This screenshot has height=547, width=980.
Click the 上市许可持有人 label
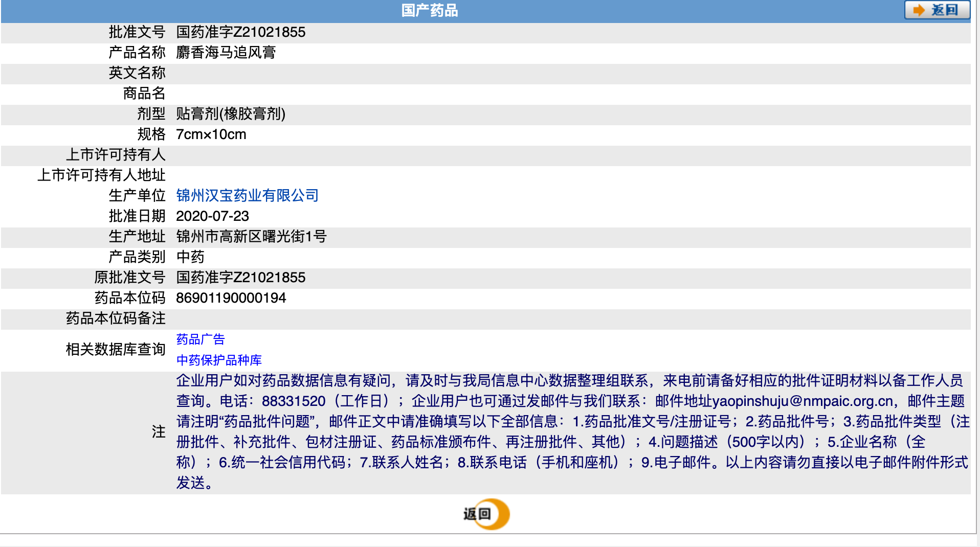click(116, 155)
